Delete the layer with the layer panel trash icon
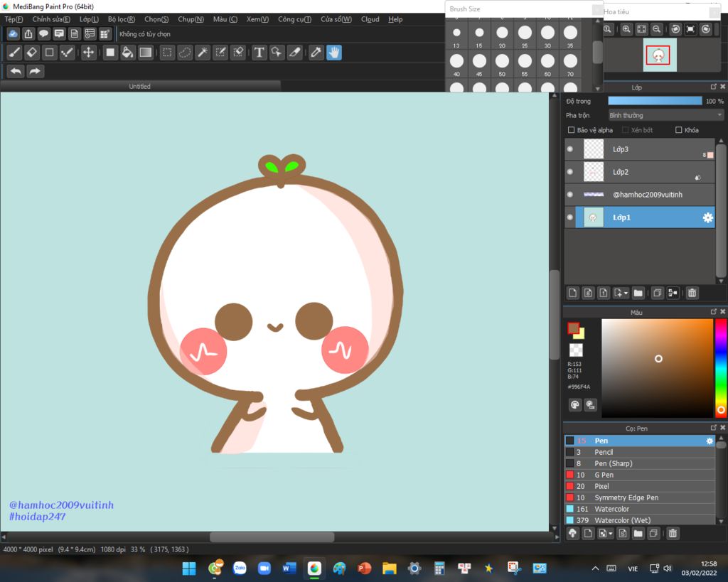728x582 pixels. coord(692,293)
